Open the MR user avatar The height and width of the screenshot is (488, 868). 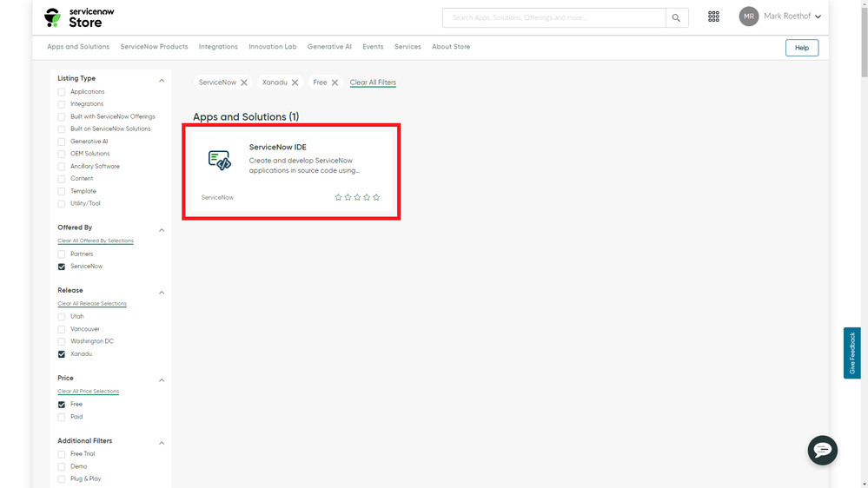pos(748,16)
